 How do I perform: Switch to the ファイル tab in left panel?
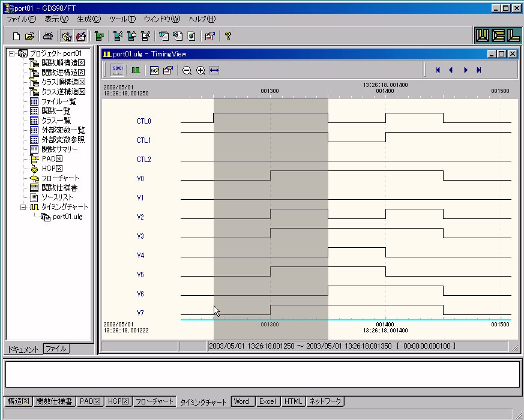click(56, 349)
